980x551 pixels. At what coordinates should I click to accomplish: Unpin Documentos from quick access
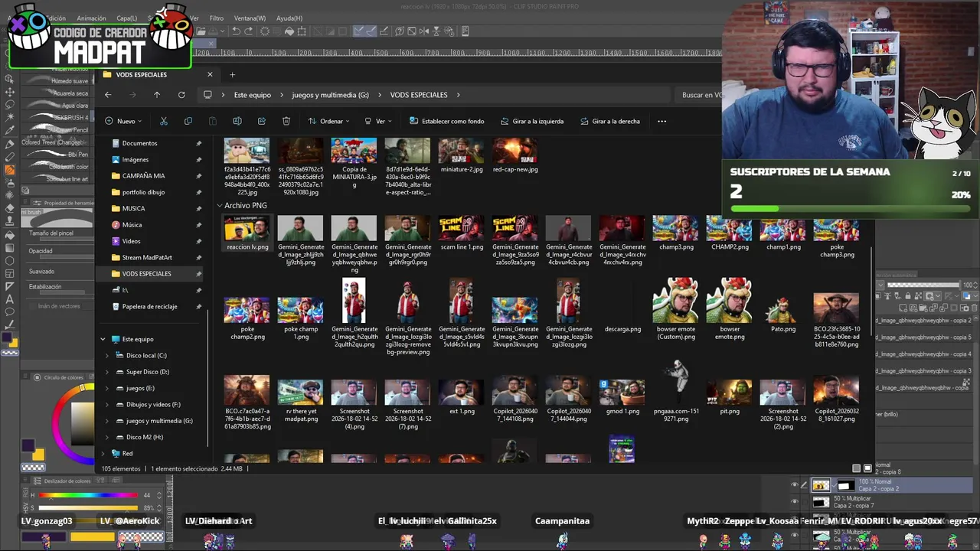click(199, 143)
